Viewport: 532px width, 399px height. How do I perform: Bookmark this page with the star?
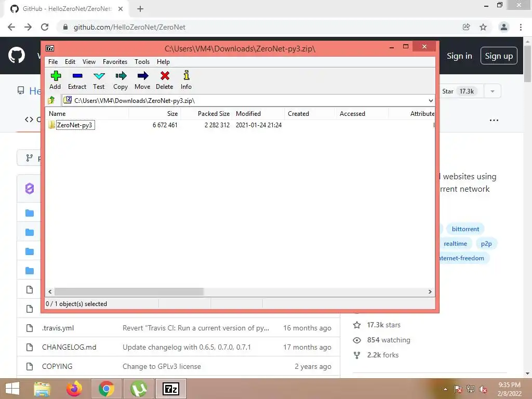(483, 27)
